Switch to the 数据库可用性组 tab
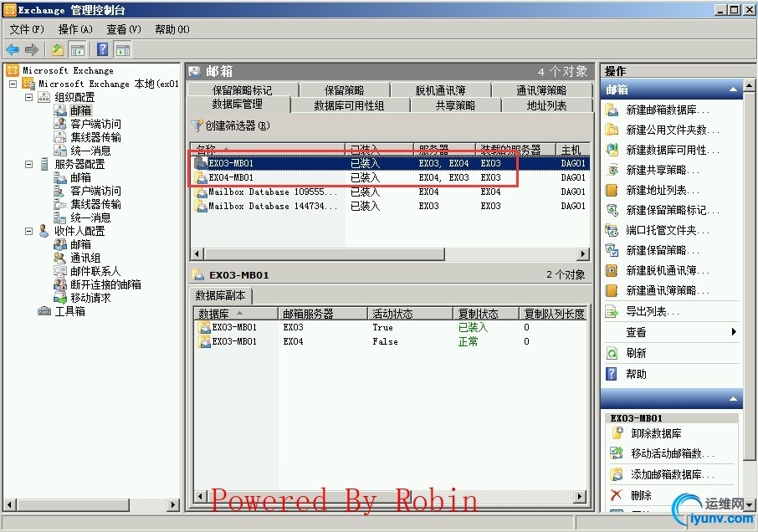 pyautogui.click(x=349, y=105)
